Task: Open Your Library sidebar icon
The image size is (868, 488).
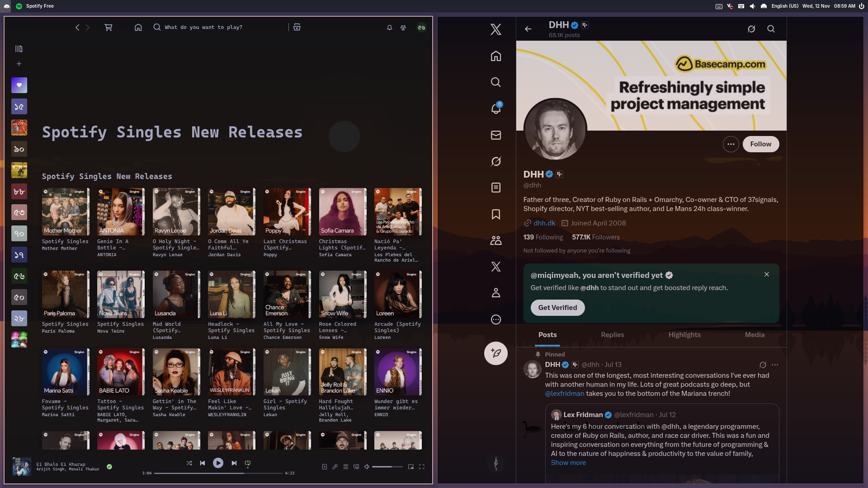Action: [19, 49]
